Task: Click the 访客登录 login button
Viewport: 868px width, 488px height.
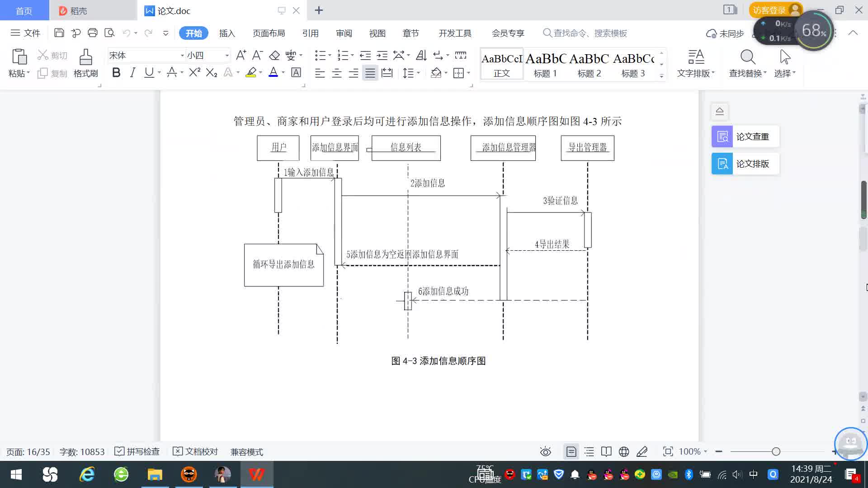Action: coord(769,10)
